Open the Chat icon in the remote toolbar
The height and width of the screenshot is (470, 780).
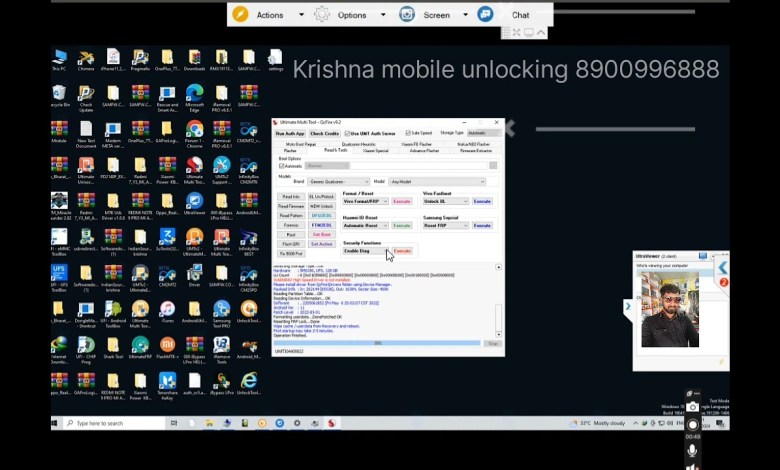tap(486, 14)
